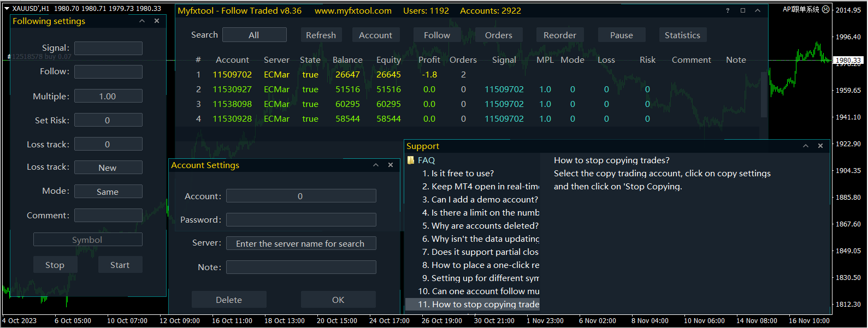The width and height of the screenshot is (868, 328).
Task: Click the Symbol button
Action: point(88,240)
